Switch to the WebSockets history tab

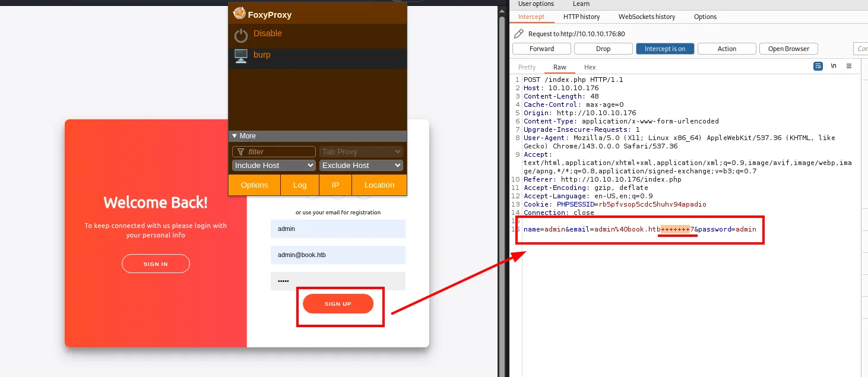pyautogui.click(x=647, y=17)
